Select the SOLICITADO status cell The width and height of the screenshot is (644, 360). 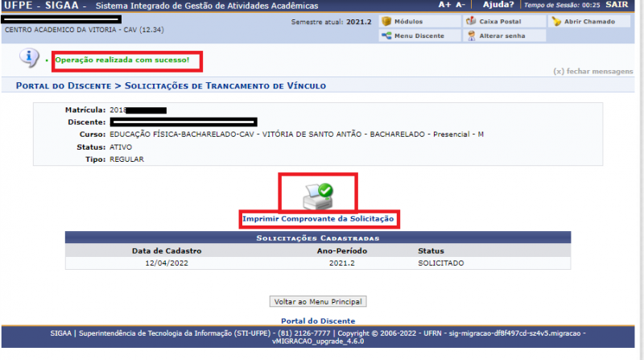tap(440, 263)
